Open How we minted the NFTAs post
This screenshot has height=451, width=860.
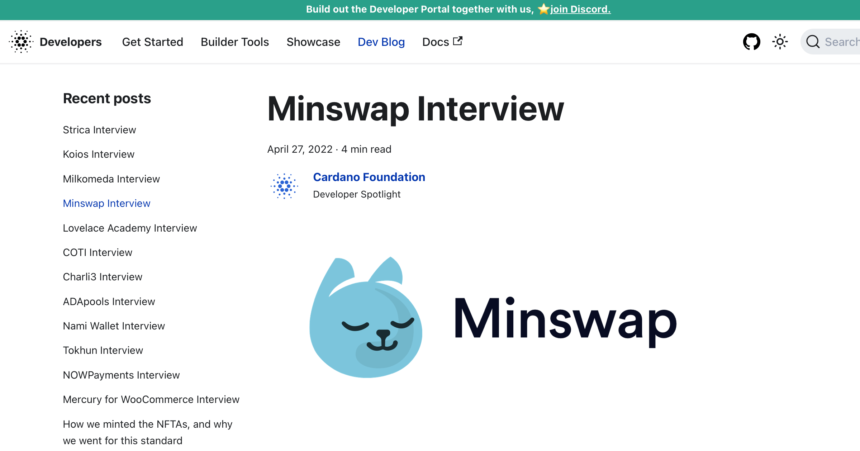tap(148, 432)
